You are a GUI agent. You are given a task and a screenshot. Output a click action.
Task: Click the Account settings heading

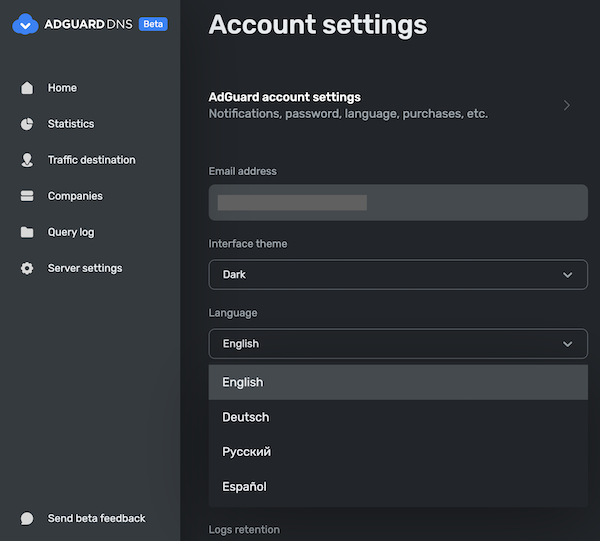(x=318, y=25)
